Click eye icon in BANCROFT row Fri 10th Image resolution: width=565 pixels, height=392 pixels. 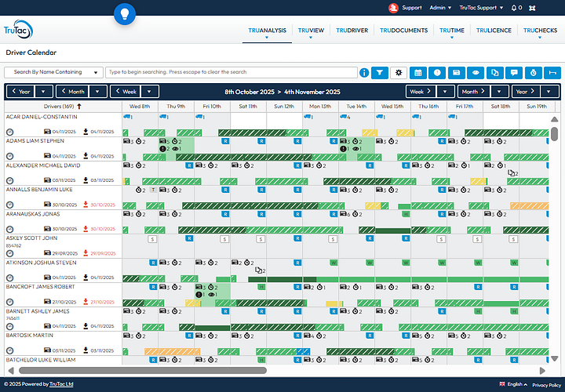(212, 295)
